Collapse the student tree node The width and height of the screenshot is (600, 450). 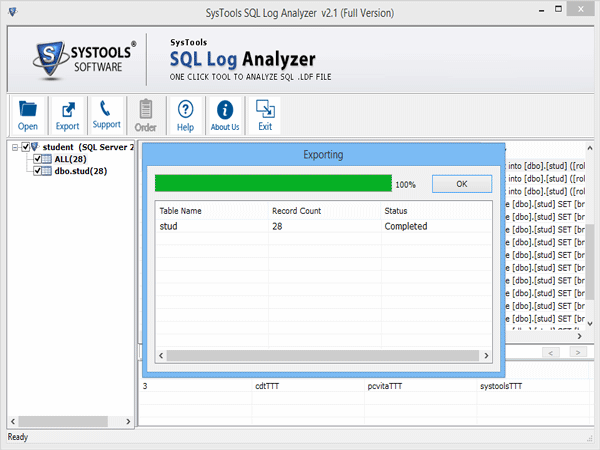pos(15,147)
